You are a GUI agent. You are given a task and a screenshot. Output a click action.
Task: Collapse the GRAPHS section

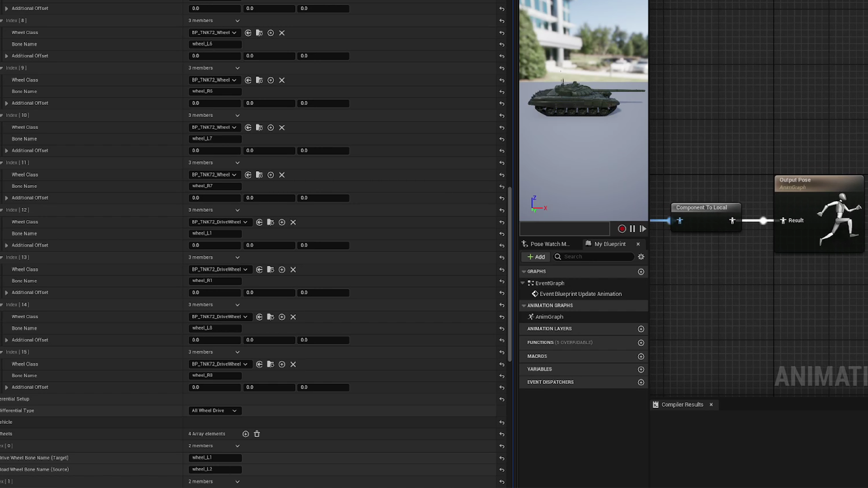(524, 272)
